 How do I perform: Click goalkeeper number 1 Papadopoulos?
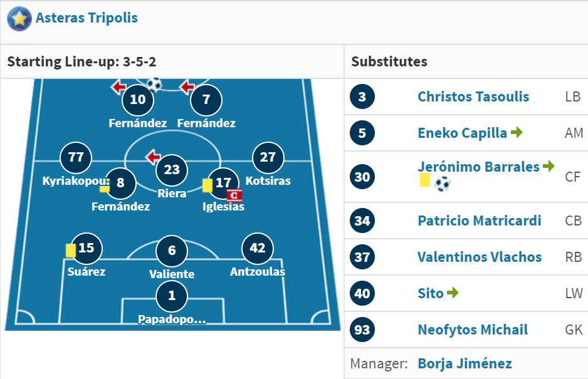[x=172, y=296]
